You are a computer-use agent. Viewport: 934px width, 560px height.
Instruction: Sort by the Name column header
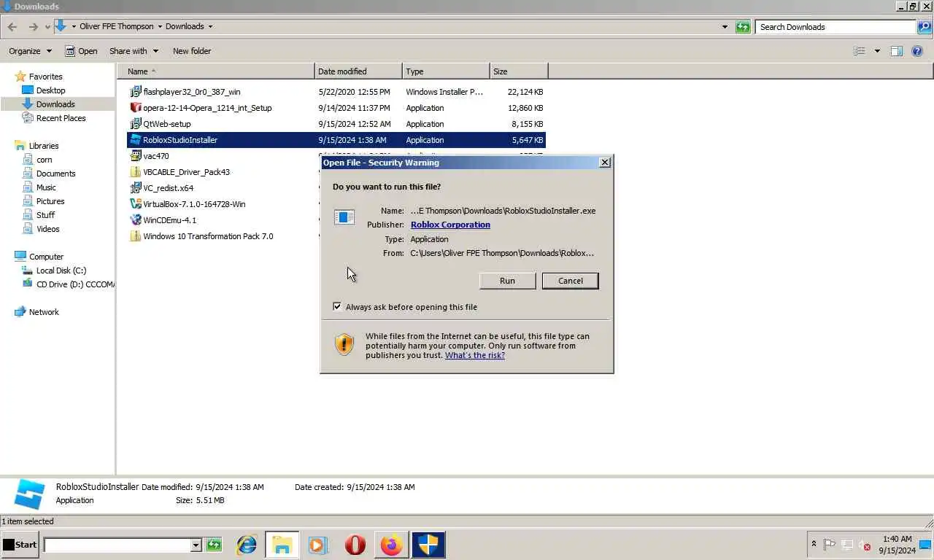tap(215, 71)
